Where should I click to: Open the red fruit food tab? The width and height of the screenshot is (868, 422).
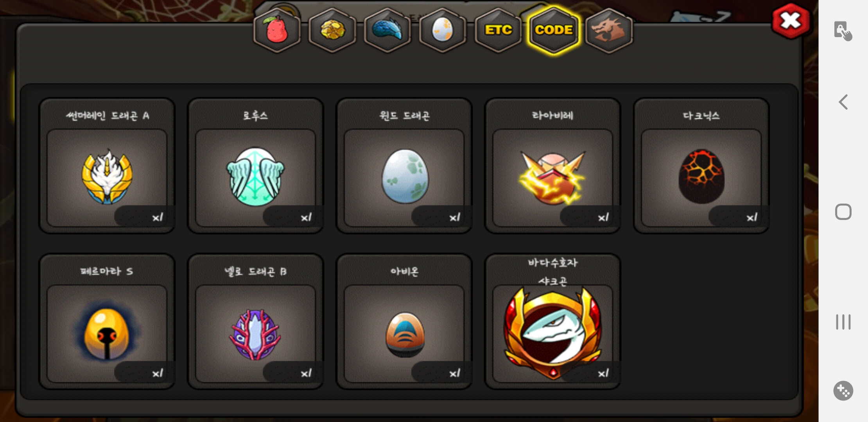click(277, 30)
